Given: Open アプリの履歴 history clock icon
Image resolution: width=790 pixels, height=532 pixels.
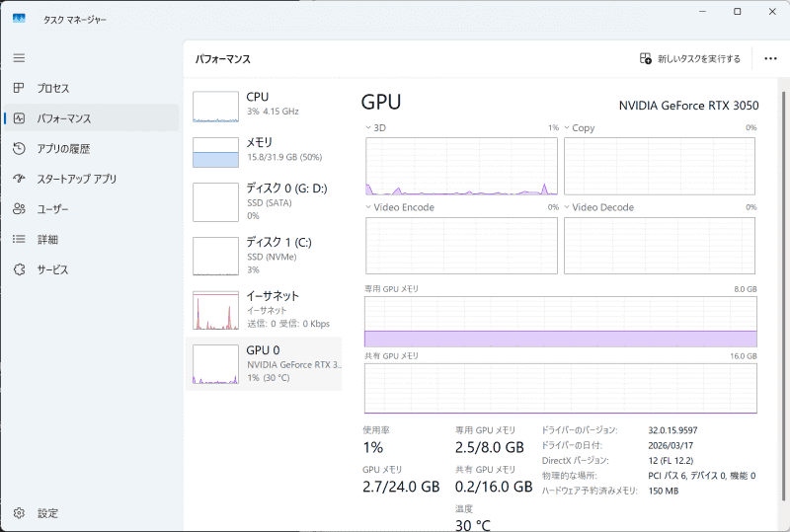Looking at the screenshot, I should pyautogui.click(x=19, y=149).
